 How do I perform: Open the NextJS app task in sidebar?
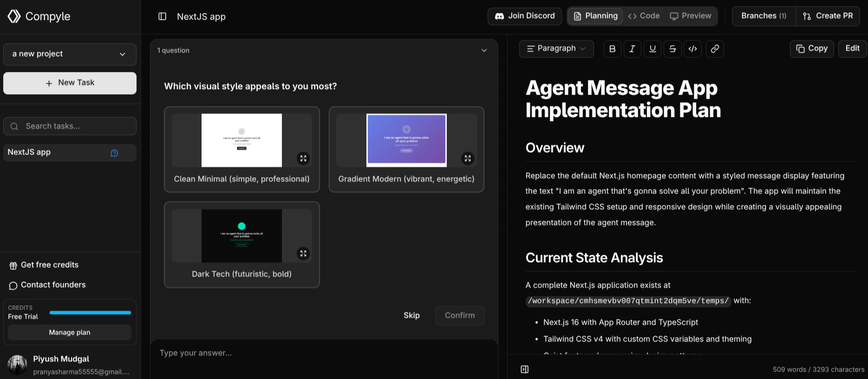70,153
